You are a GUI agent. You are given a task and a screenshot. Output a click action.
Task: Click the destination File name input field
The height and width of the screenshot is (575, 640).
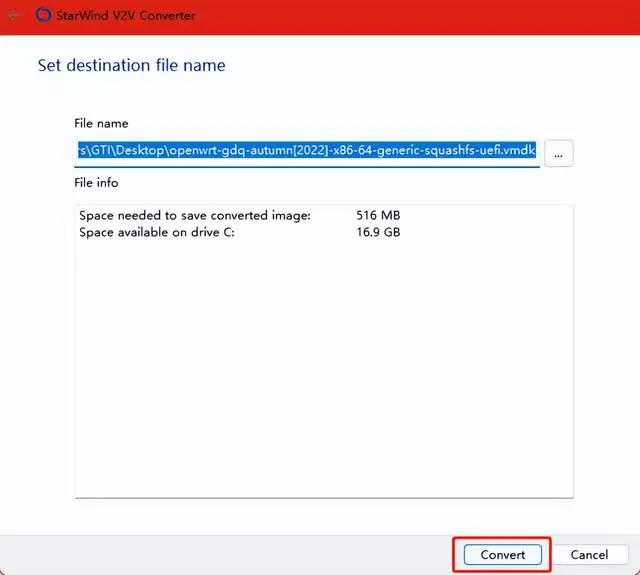point(307,151)
